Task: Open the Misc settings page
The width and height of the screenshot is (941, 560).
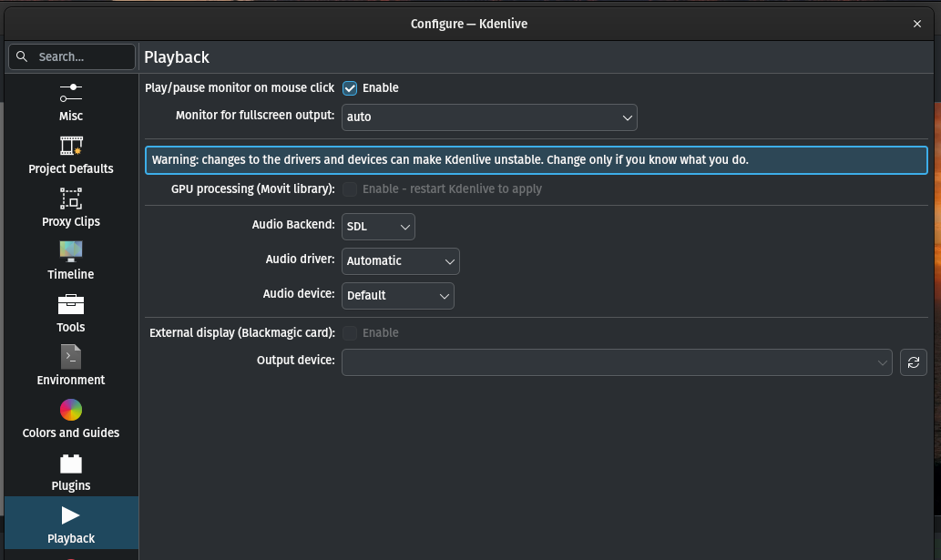Action: (71, 102)
